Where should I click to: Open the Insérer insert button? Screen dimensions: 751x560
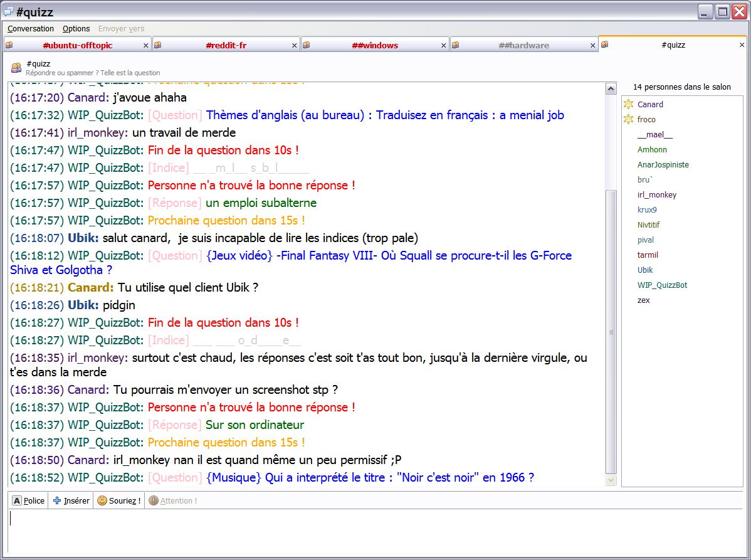(71, 500)
